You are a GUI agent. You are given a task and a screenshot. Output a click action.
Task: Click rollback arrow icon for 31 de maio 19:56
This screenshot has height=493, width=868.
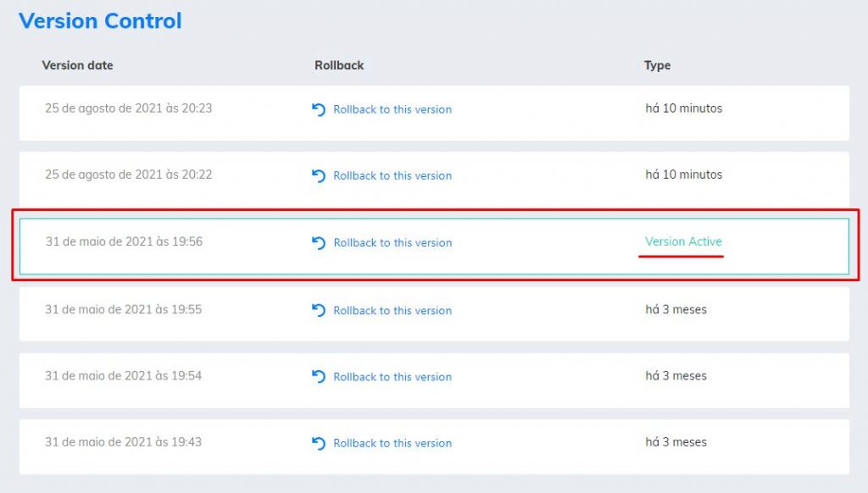tap(319, 243)
